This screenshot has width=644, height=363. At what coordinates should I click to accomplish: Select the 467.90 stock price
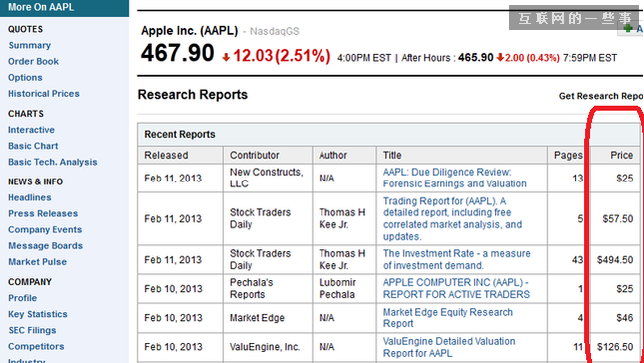pyautogui.click(x=177, y=53)
